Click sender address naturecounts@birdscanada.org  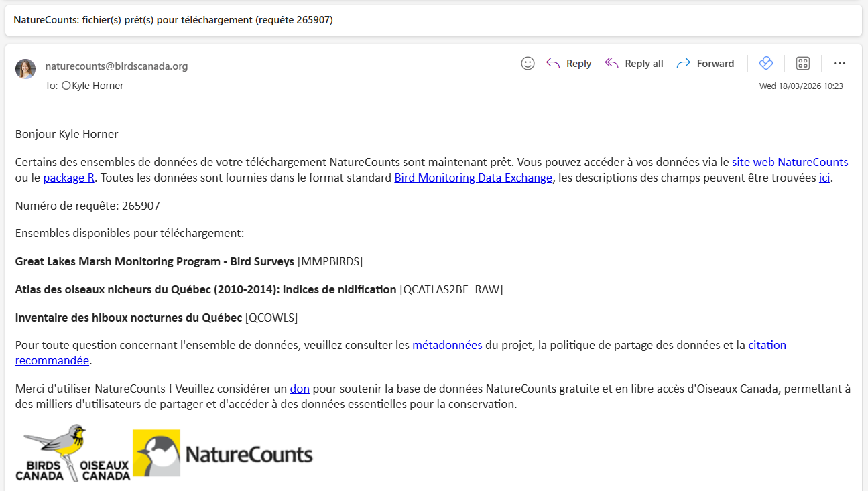point(117,66)
